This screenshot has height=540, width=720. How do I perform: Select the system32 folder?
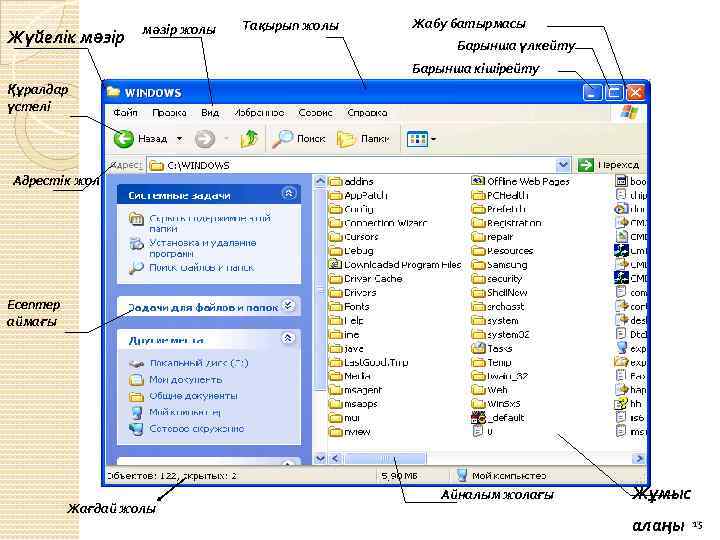click(x=501, y=334)
